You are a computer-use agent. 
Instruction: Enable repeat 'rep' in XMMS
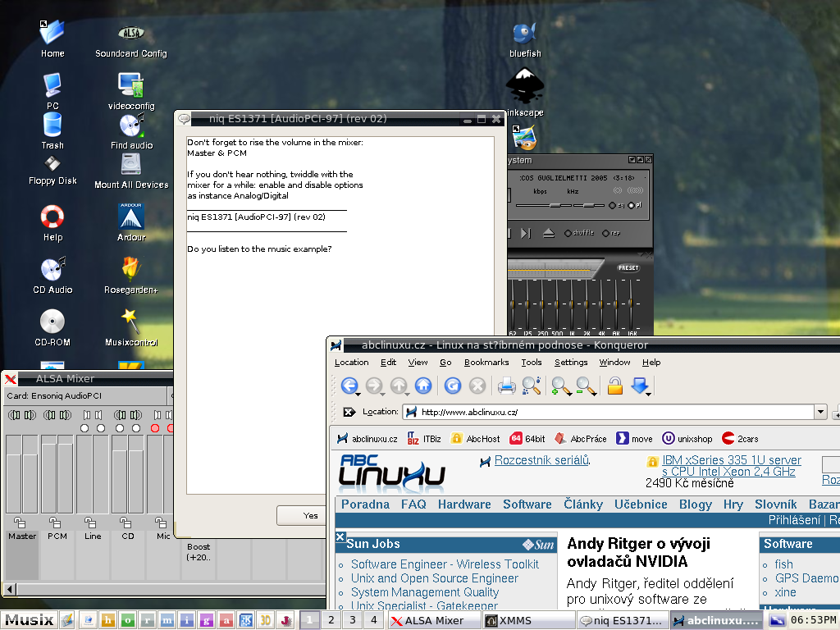pos(611,233)
